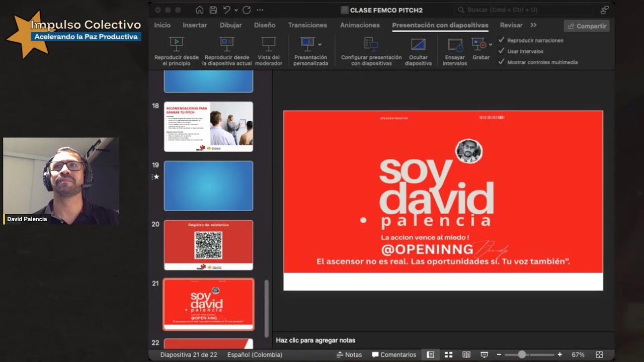Viewport: 644px width, 362px height.
Task: Click the animation star icon beside slide 19
Action: tap(156, 176)
